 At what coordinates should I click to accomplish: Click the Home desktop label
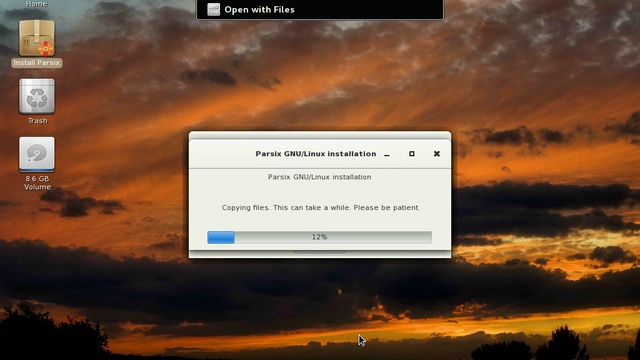point(37,4)
